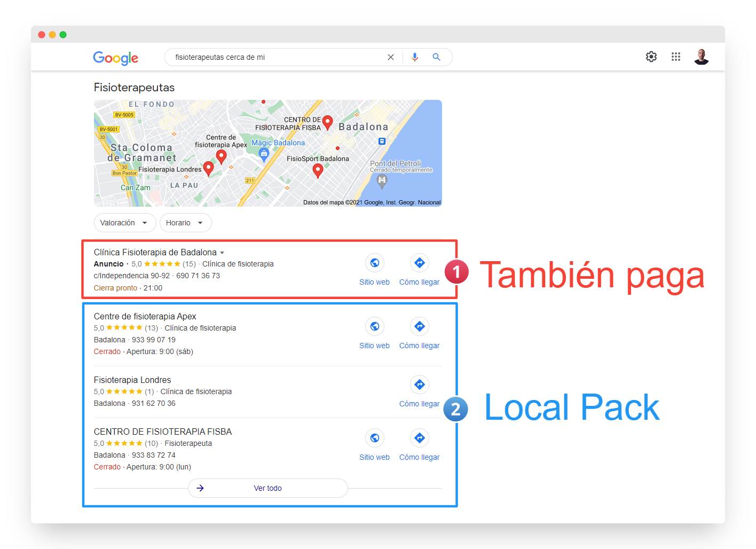756x549 pixels.
Task: Click 'Sitio web' link for CENTRO DE FISIOTERAPIA FISBA
Action: (374, 457)
